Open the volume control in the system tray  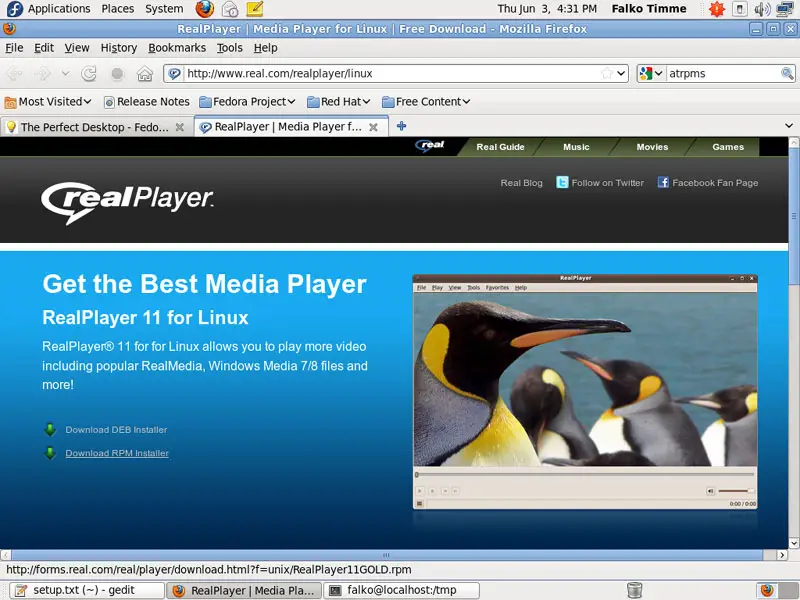762,9
